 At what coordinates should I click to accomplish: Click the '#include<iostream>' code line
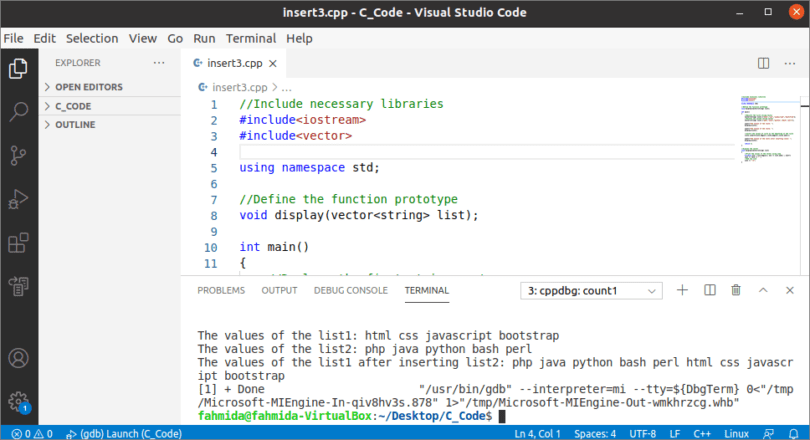point(302,120)
